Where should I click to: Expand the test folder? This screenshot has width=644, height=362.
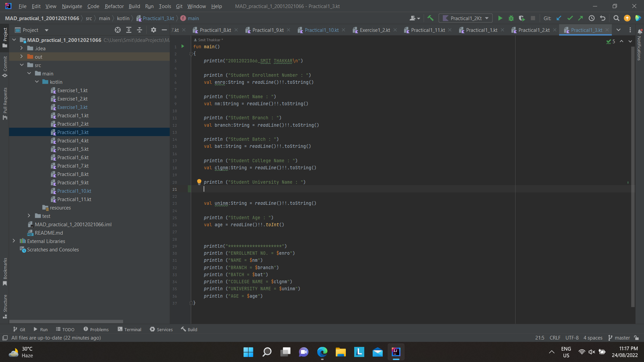click(29, 216)
